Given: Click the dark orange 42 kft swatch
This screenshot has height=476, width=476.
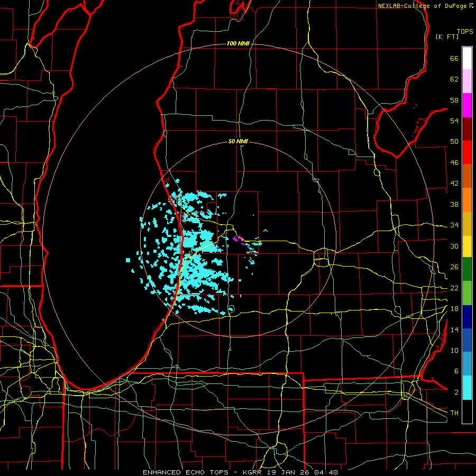Looking at the screenshot, I should point(467,176).
